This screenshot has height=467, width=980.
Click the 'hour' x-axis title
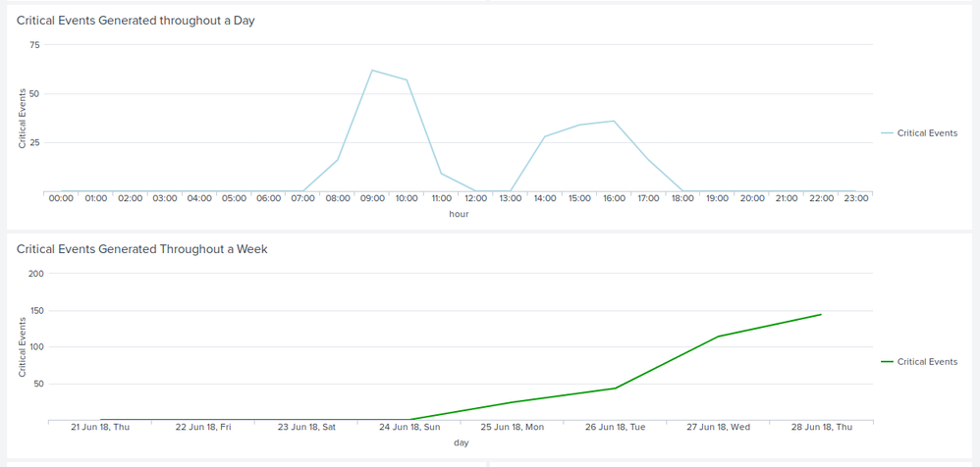(459, 214)
